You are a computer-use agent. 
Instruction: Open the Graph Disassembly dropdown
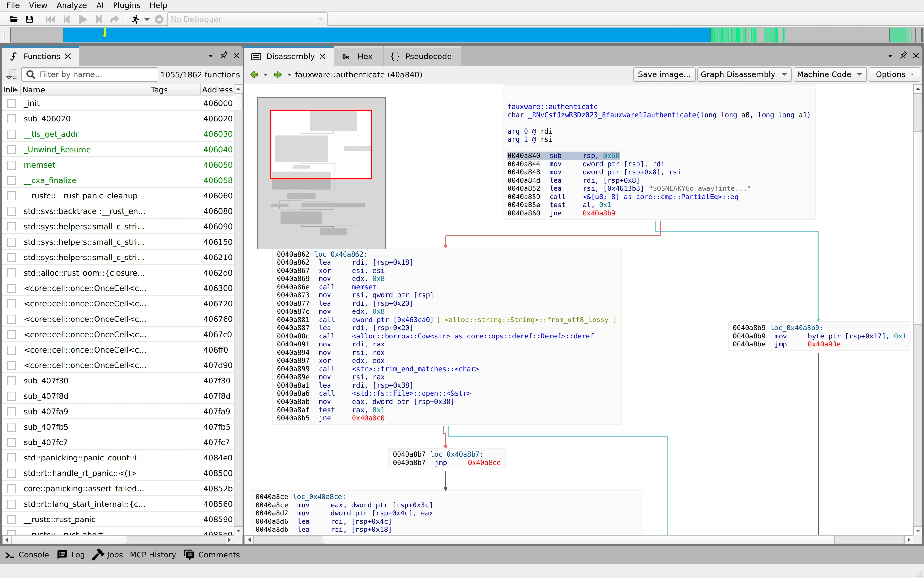(x=744, y=74)
